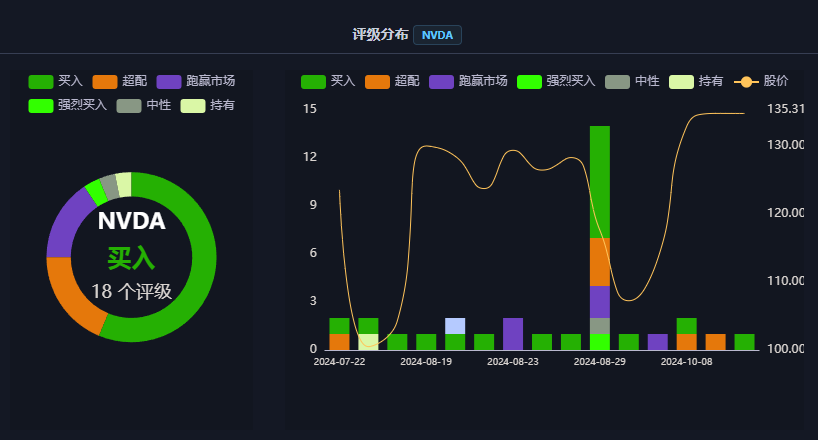Select the purple 跑赢市场 donut segment
This screenshot has height=440, width=818.
coord(67,225)
